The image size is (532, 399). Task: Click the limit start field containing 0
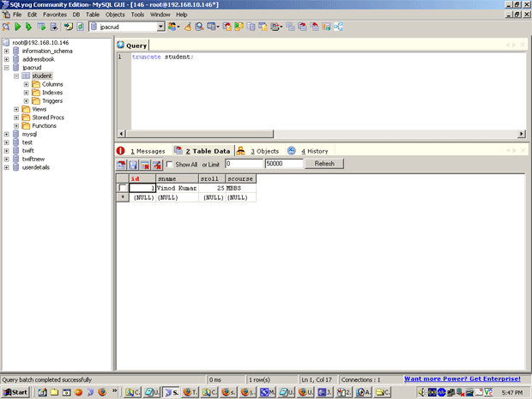click(245, 164)
